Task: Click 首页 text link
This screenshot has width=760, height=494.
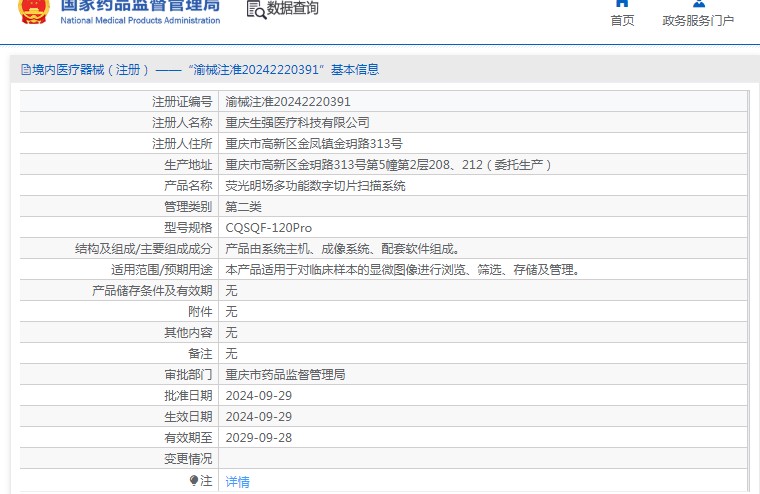Action: (622, 20)
